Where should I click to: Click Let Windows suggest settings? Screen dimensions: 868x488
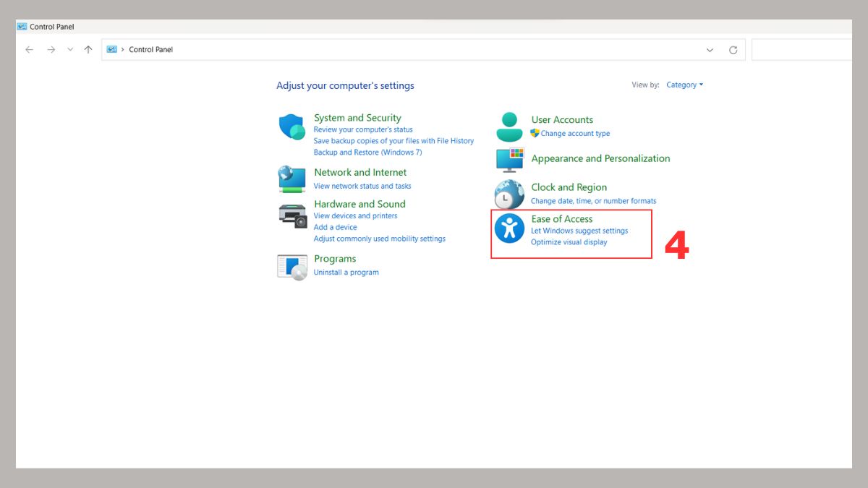point(579,231)
